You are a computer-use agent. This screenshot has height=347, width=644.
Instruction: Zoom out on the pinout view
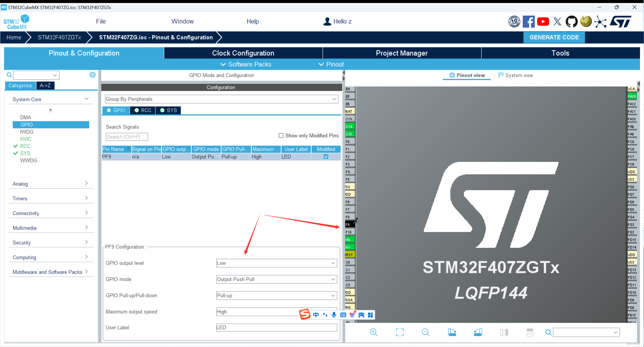[x=426, y=332]
